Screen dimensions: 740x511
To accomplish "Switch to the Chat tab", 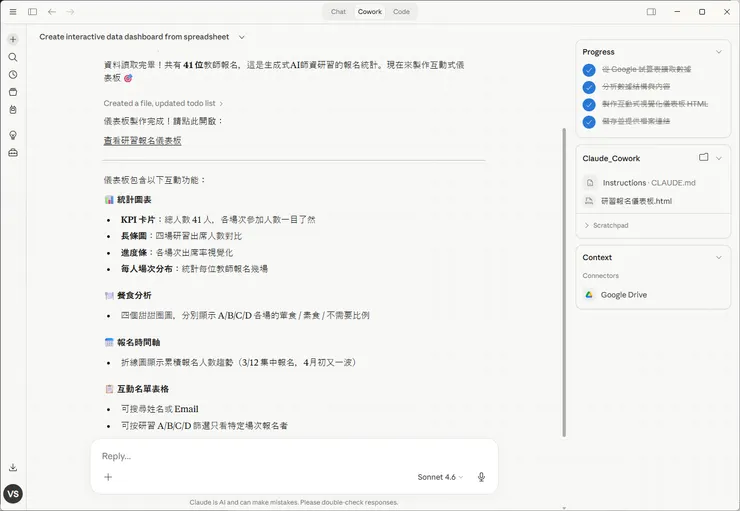I will point(338,12).
